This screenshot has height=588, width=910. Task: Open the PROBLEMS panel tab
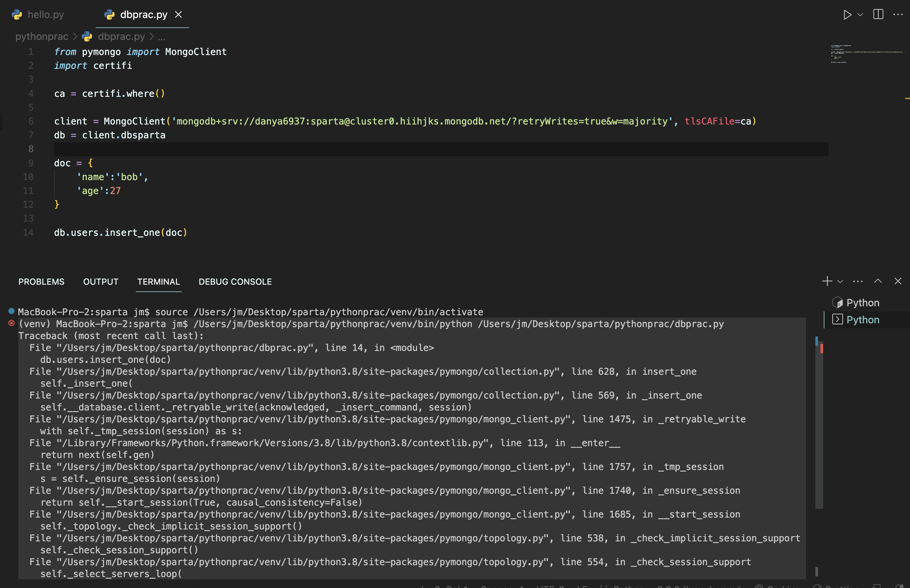pyautogui.click(x=41, y=282)
